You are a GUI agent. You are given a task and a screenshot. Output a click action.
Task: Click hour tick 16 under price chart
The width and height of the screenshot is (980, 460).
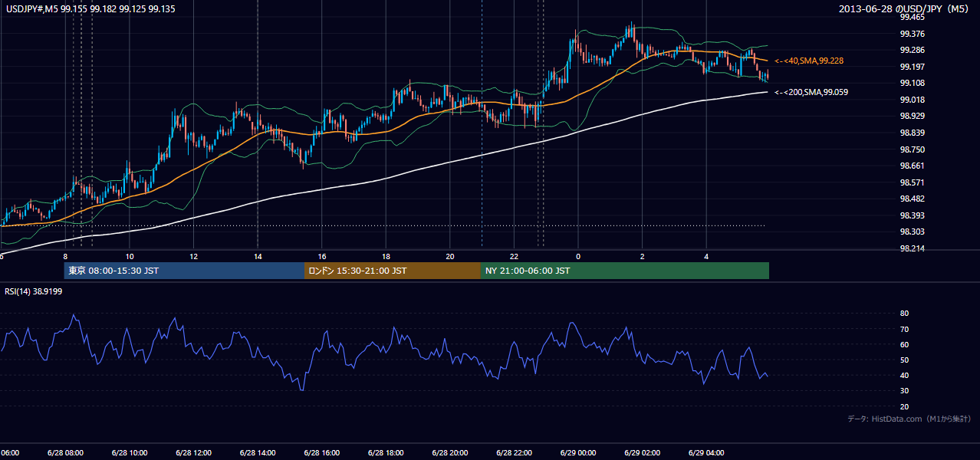coord(322,256)
